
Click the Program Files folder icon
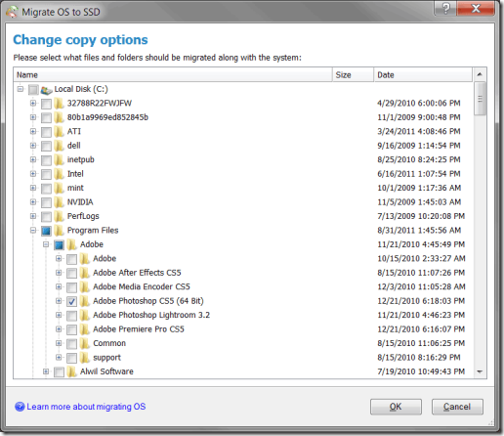click(x=59, y=231)
